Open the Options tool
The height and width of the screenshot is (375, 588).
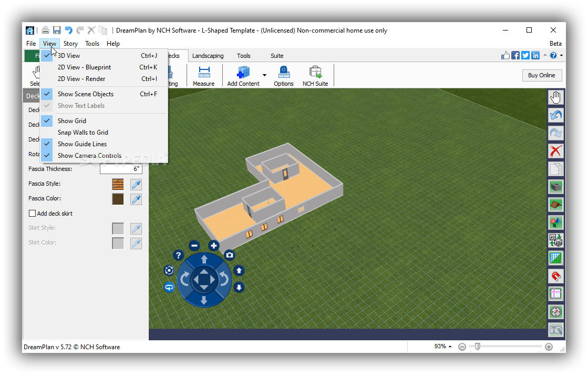[284, 76]
